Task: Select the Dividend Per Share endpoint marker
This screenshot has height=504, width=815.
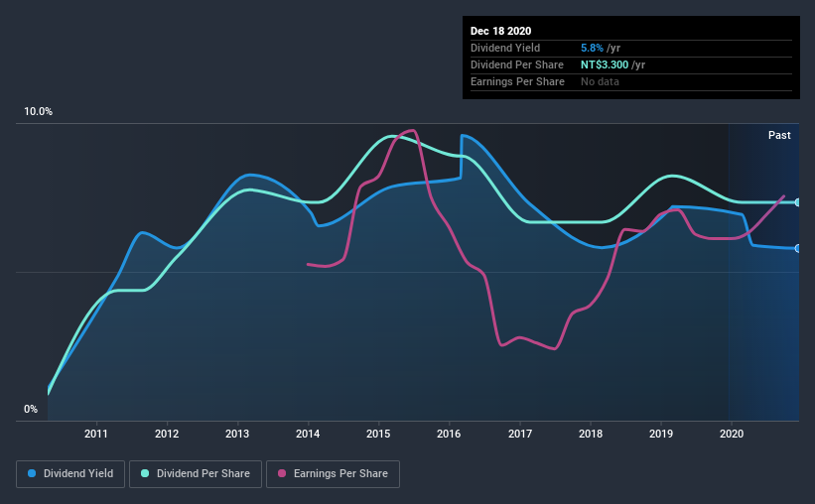Action: click(798, 202)
